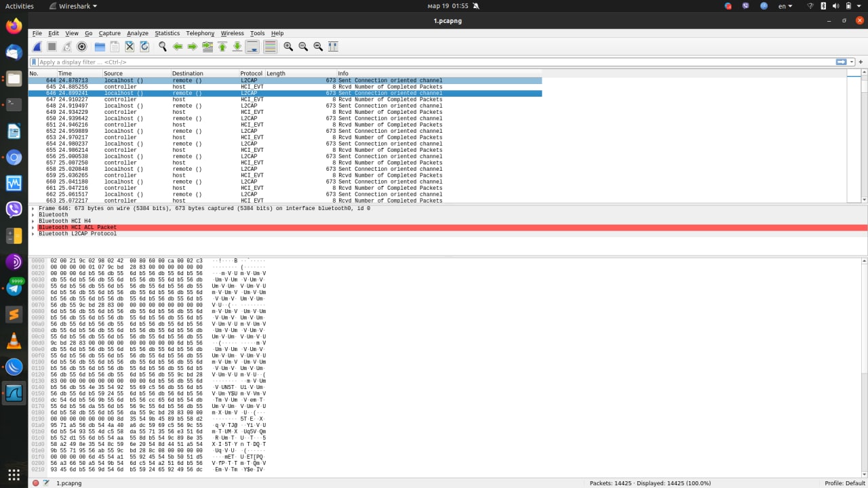868x488 pixels.
Task: Open a capture file with folder icon
Action: [100, 47]
